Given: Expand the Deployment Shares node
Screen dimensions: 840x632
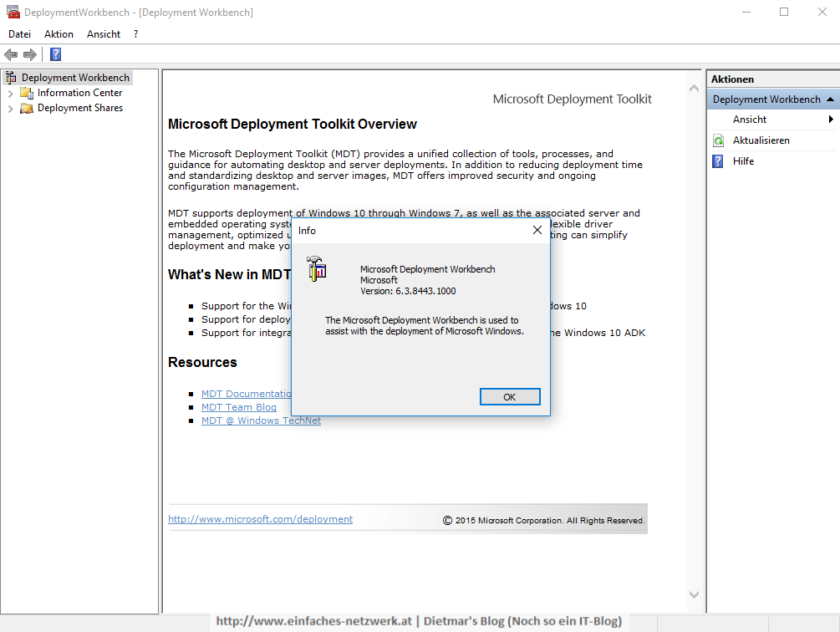Looking at the screenshot, I should click(x=10, y=109).
